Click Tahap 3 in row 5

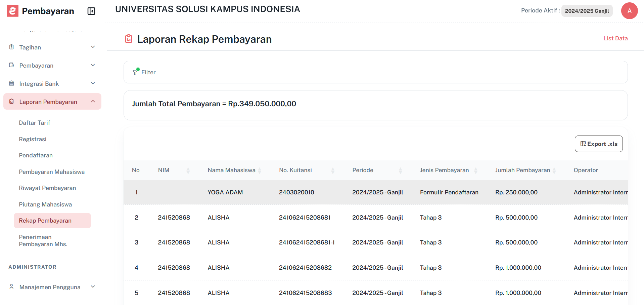[x=431, y=293]
